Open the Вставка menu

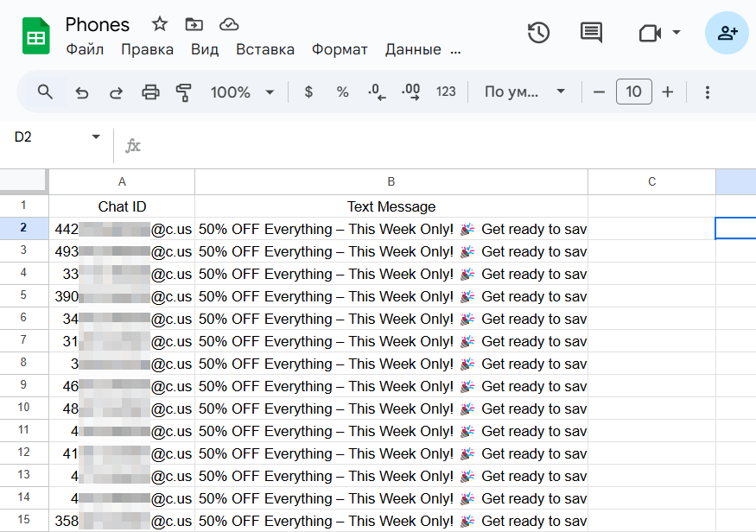coord(264,49)
